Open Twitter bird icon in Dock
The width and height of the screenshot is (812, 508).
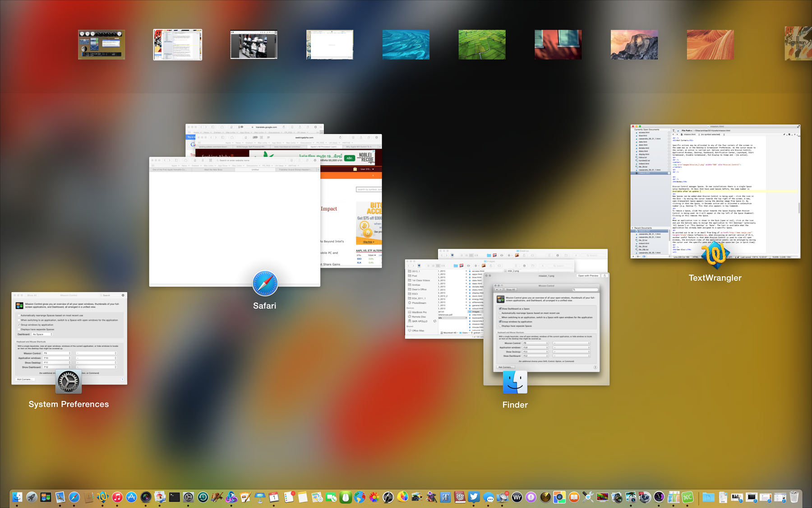pyautogui.click(x=474, y=497)
